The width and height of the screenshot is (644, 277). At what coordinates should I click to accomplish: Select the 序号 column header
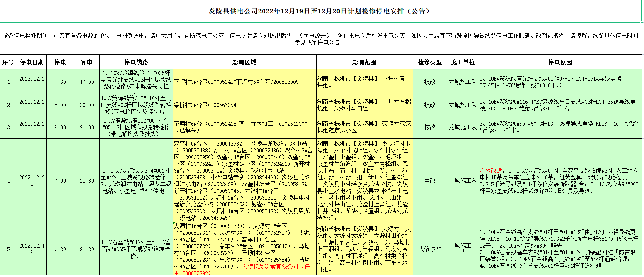coord(8,62)
